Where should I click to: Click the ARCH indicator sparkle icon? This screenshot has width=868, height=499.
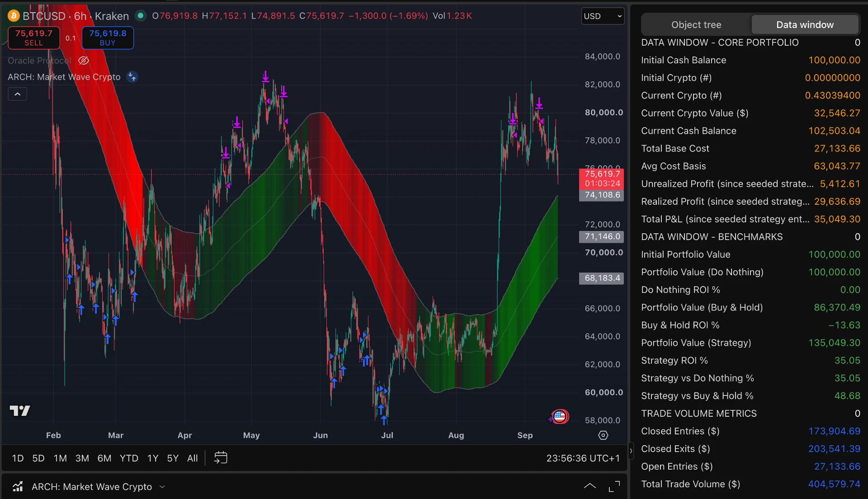[132, 77]
